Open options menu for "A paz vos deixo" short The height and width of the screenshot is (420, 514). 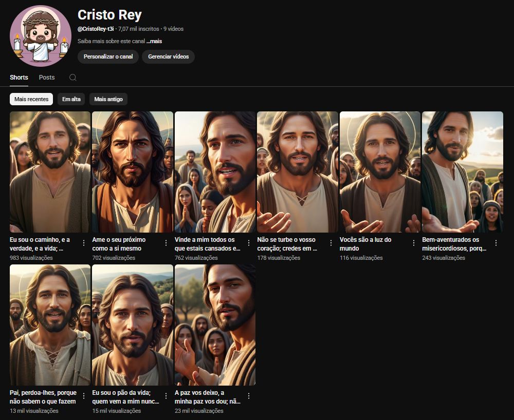click(x=249, y=396)
